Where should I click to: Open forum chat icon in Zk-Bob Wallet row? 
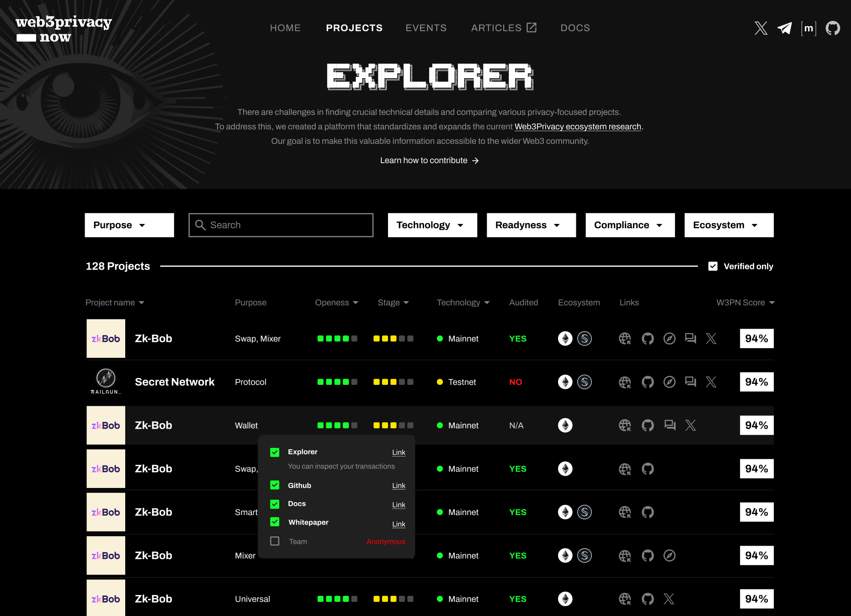tap(670, 425)
